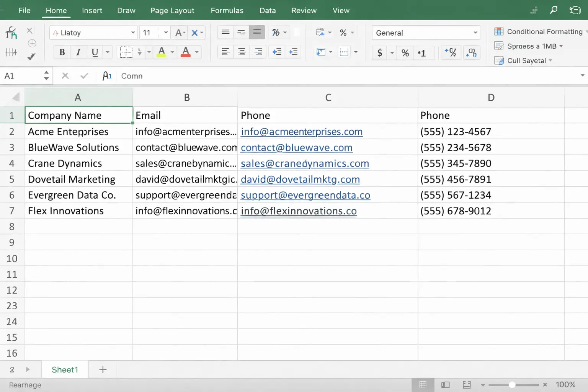The height and width of the screenshot is (392, 588).
Task: Apply underline formatting
Action: [x=95, y=52]
